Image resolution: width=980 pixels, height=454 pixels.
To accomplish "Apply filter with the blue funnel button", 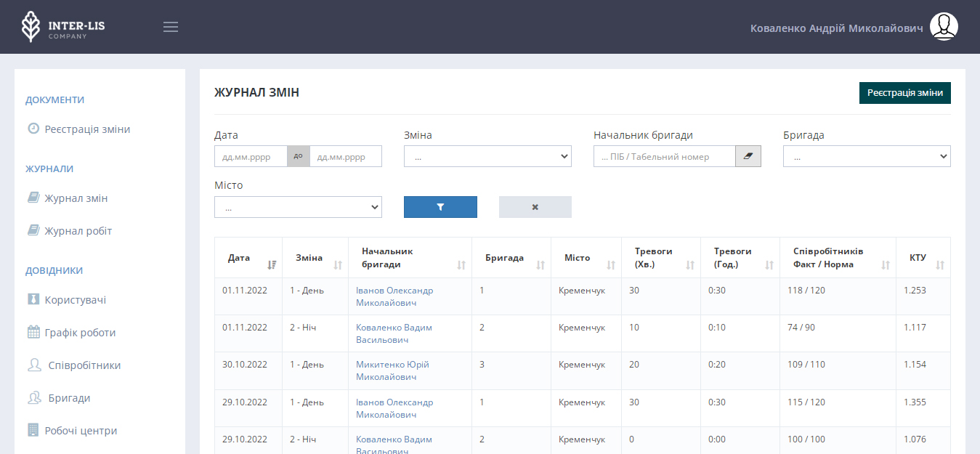I will [440, 207].
